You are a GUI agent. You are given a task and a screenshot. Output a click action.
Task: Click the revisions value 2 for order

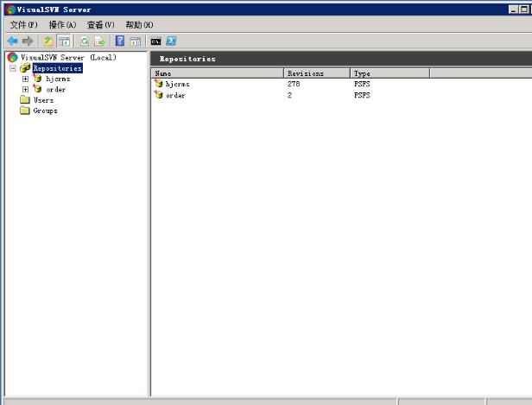click(290, 95)
